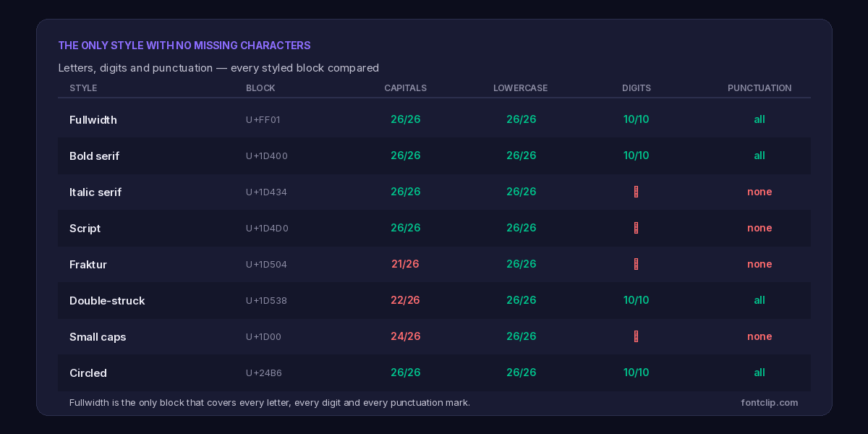Click the STYLE column header
868x434 pixels.
(x=83, y=88)
